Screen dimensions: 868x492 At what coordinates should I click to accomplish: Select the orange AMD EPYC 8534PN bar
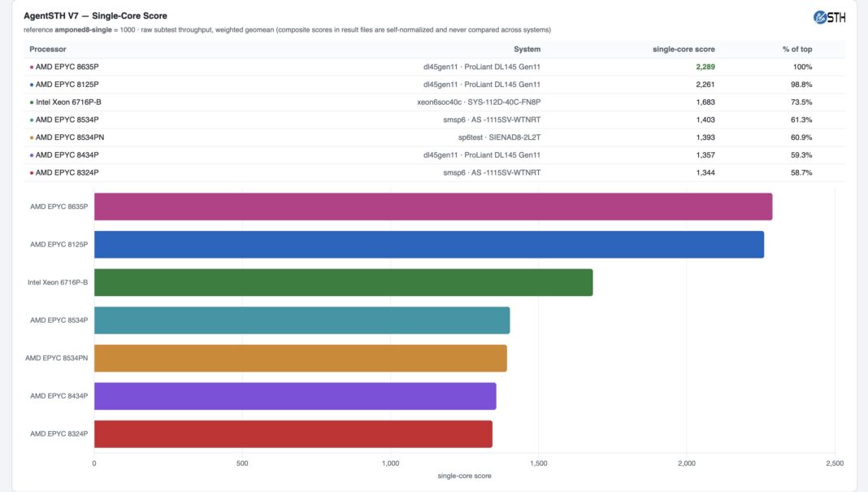301,358
